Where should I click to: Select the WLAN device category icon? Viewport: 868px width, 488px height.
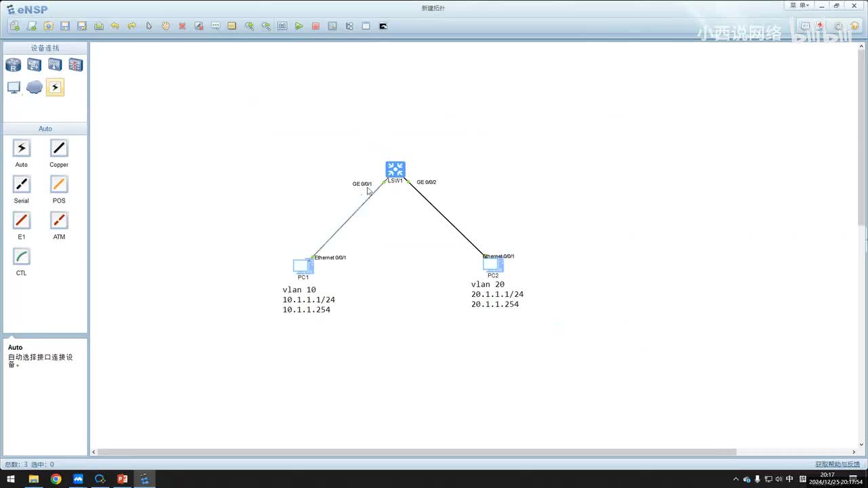[x=55, y=65]
